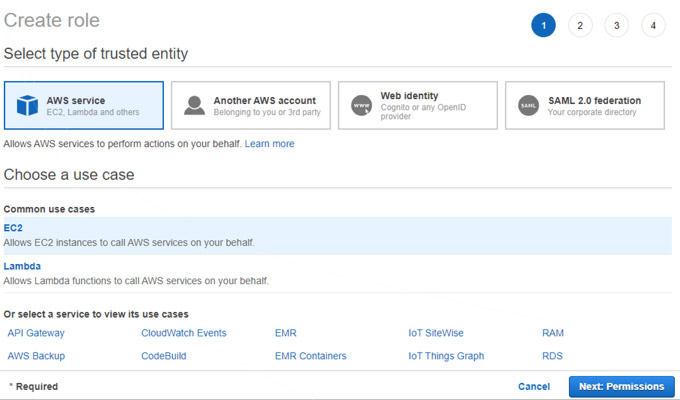Click 'Your corporate directory' subtitle text

(x=592, y=112)
